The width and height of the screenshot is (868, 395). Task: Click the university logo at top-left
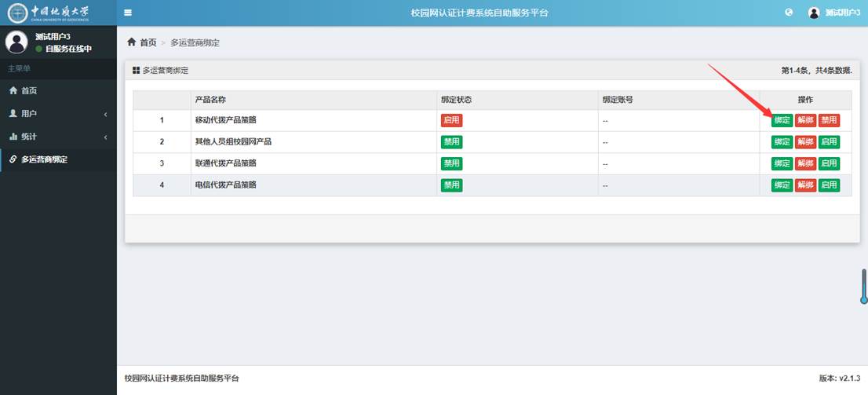(48, 13)
